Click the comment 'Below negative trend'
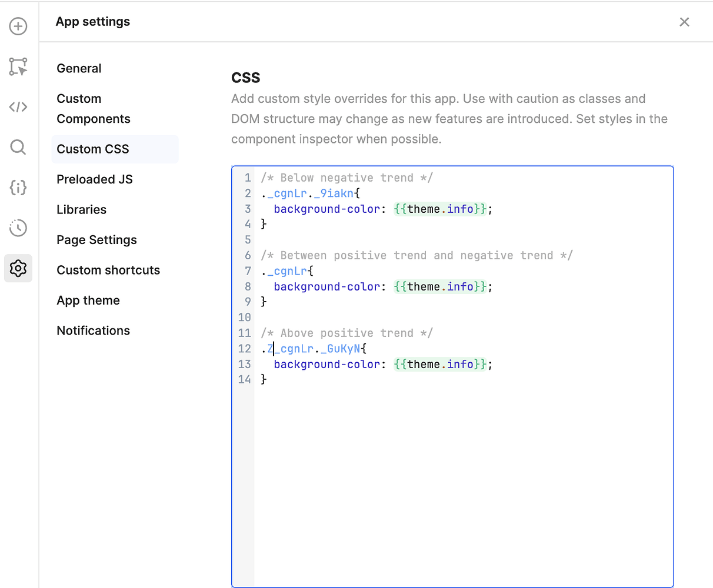 click(x=347, y=178)
